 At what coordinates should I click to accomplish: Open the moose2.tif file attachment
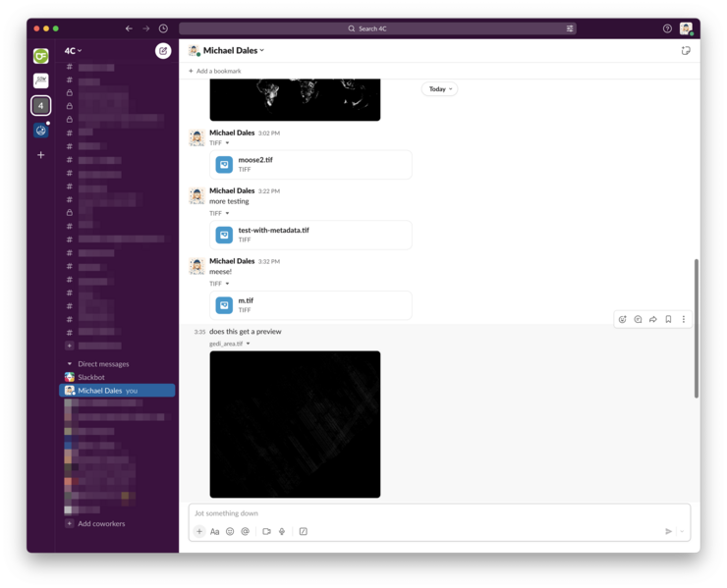(310, 165)
